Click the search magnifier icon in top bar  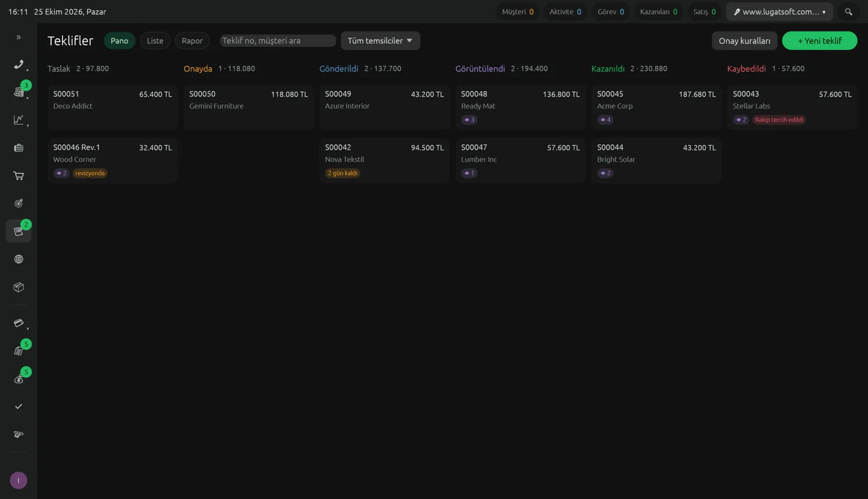click(848, 12)
